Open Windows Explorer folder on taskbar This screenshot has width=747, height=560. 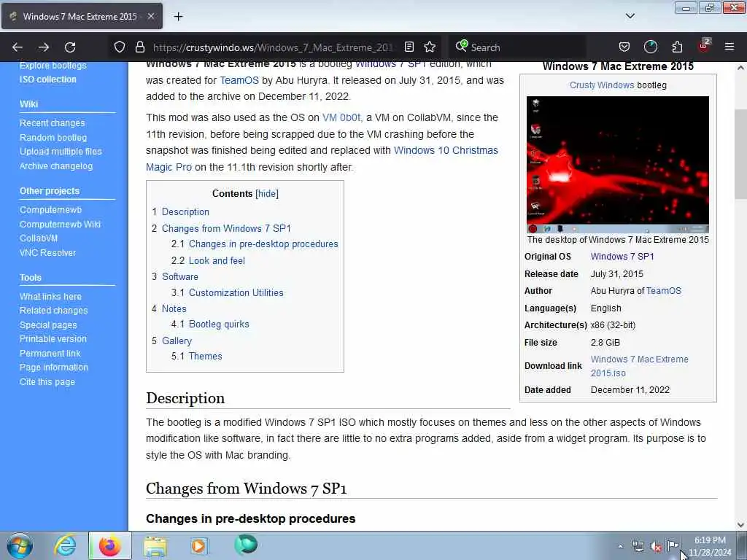[x=155, y=545]
